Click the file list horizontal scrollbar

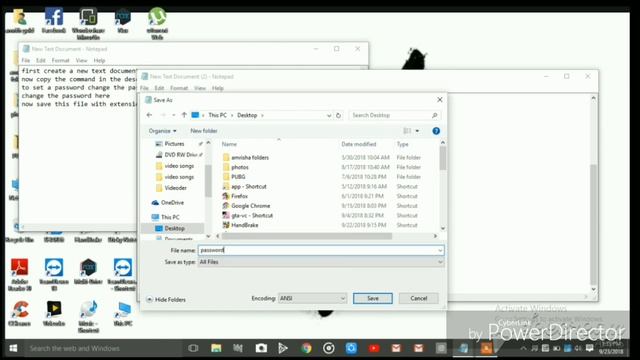pos(307,236)
